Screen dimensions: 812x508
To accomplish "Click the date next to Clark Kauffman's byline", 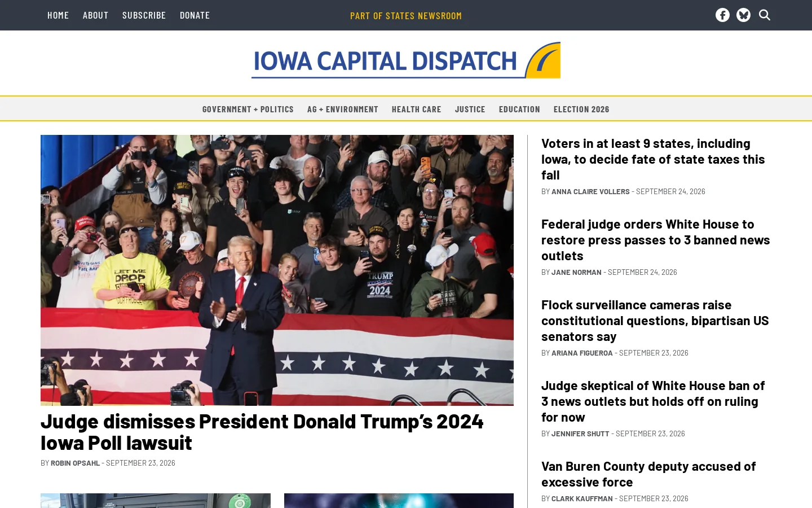I will pos(654,498).
